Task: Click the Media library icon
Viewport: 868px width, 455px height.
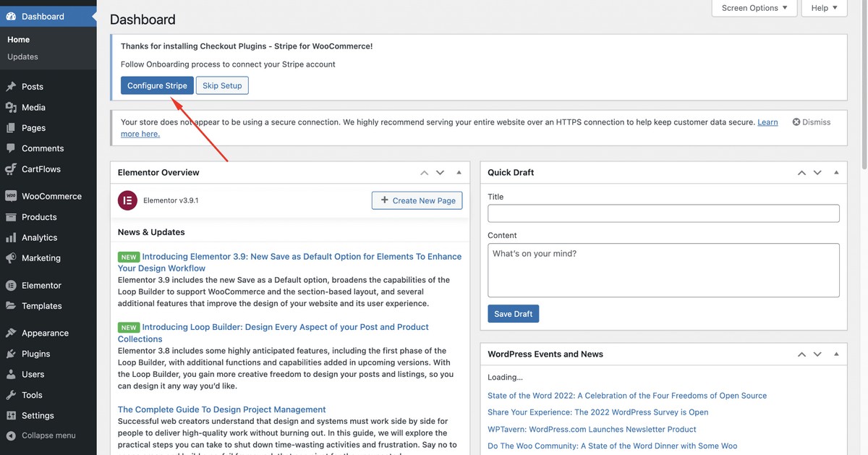Action: pyautogui.click(x=11, y=107)
